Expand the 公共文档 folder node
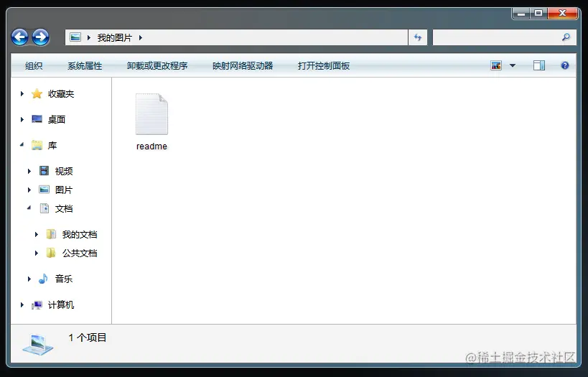The width and height of the screenshot is (588, 377). tap(37, 253)
